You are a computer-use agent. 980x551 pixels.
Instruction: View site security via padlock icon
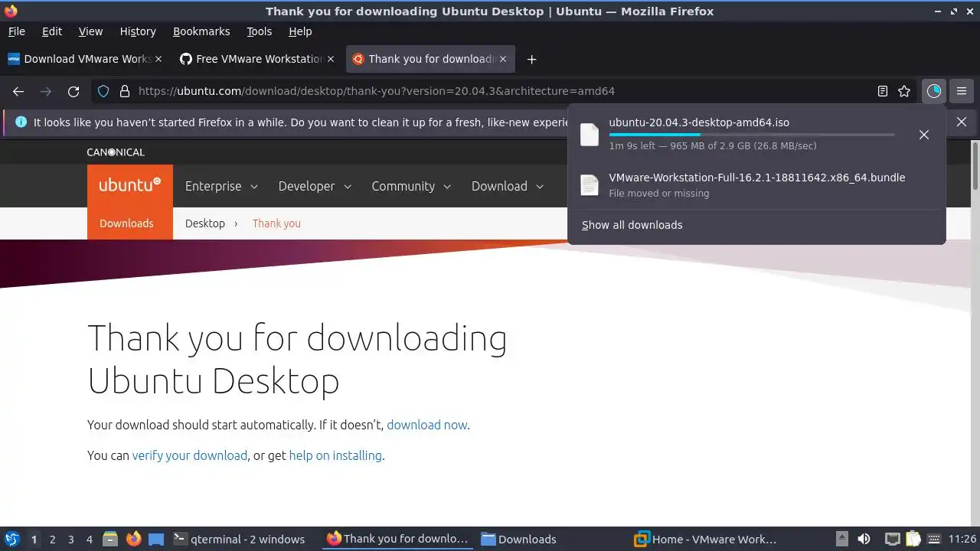click(125, 91)
